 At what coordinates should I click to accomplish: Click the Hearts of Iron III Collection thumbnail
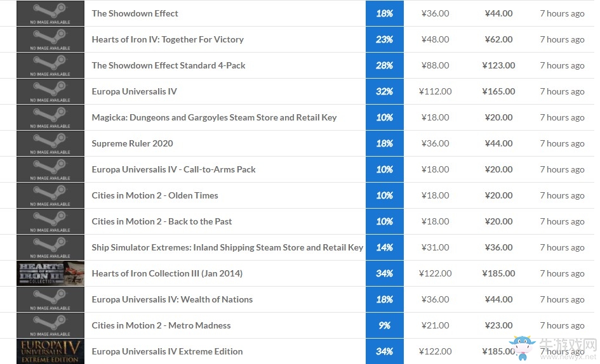coord(51,273)
